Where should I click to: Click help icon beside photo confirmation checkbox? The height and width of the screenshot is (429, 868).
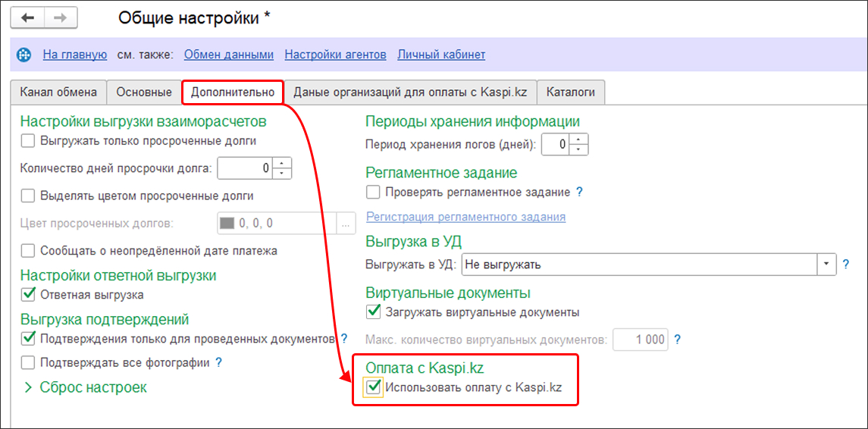pos(219,362)
